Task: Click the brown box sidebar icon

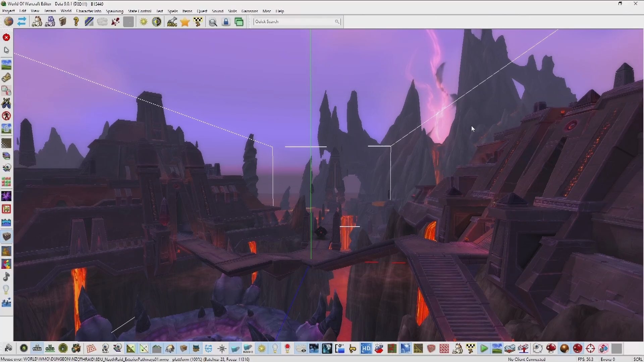Action: click(x=6, y=237)
